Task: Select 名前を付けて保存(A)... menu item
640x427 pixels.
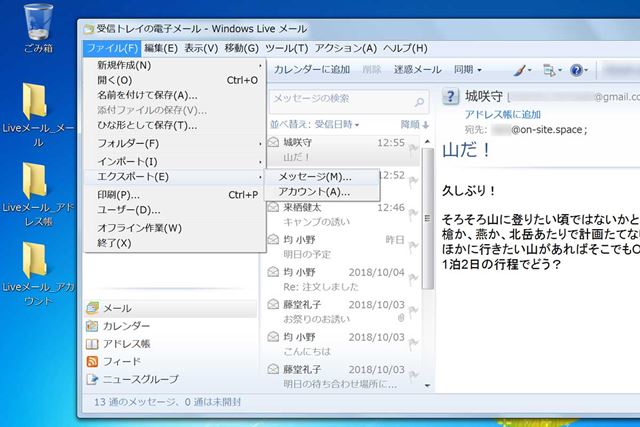Action: [x=175, y=96]
